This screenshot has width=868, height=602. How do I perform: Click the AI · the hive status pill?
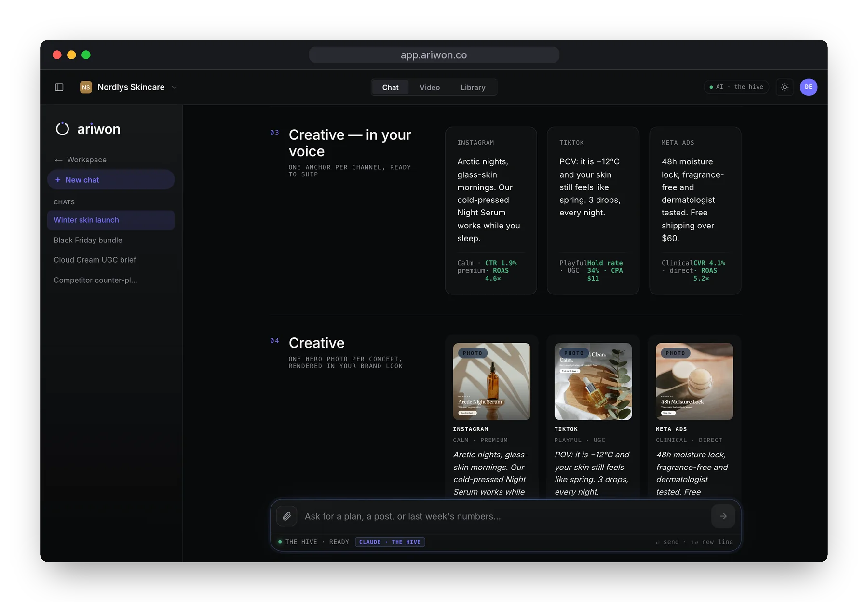[x=736, y=87]
